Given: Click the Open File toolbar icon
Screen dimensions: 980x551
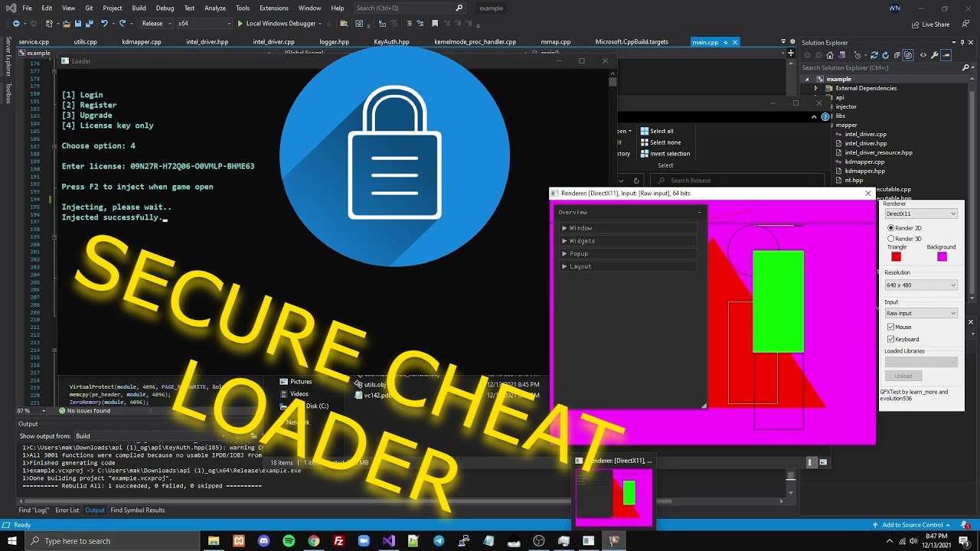Looking at the screenshot, I should [x=67, y=24].
